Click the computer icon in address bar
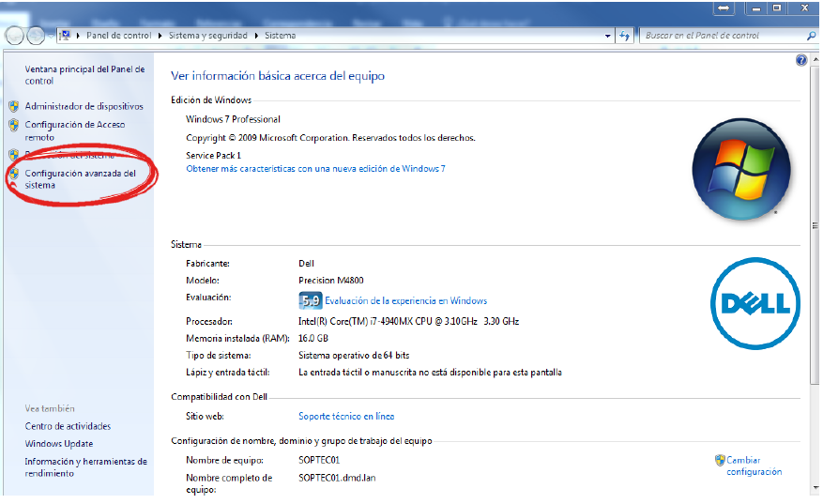The image size is (823, 504). pyautogui.click(x=65, y=35)
